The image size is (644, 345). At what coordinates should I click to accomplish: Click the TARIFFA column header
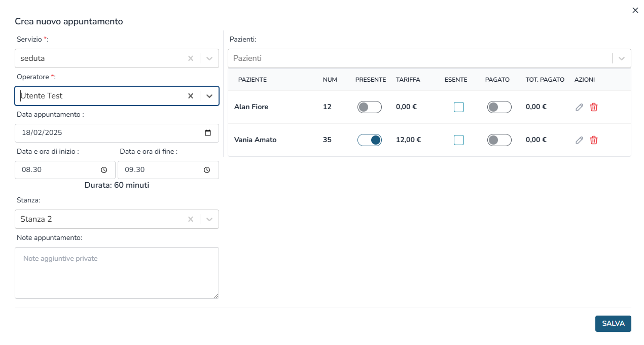408,80
